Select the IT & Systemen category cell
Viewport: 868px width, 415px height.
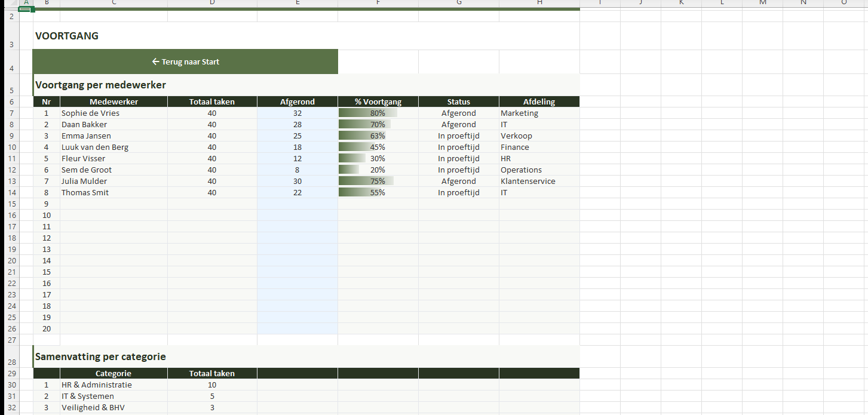[x=88, y=396]
